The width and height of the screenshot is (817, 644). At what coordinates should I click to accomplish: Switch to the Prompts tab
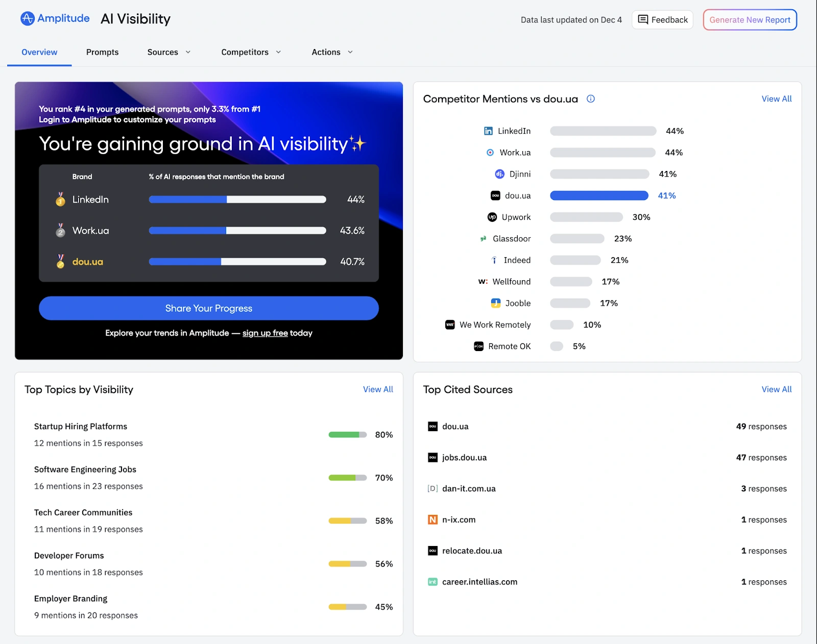click(x=102, y=52)
